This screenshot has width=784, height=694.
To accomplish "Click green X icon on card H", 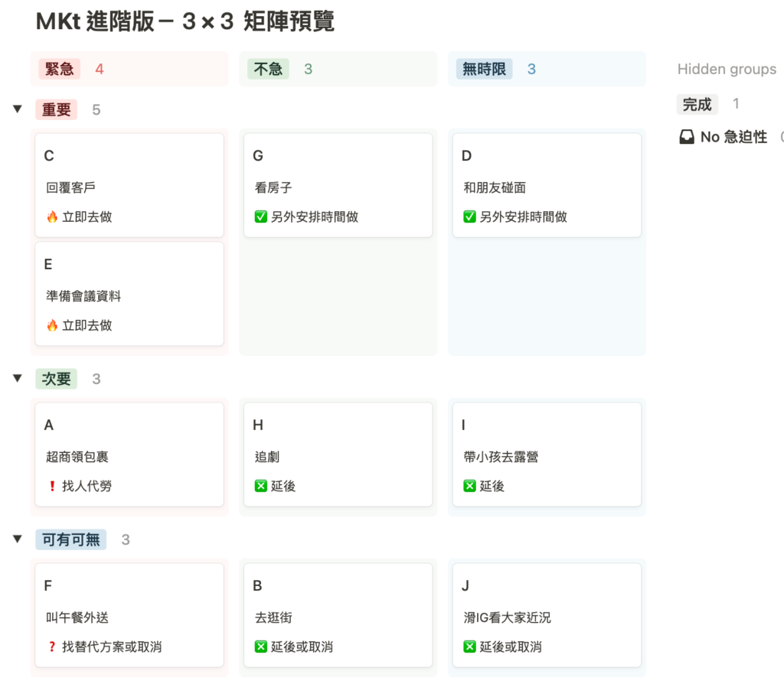I will [x=260, y=486].
